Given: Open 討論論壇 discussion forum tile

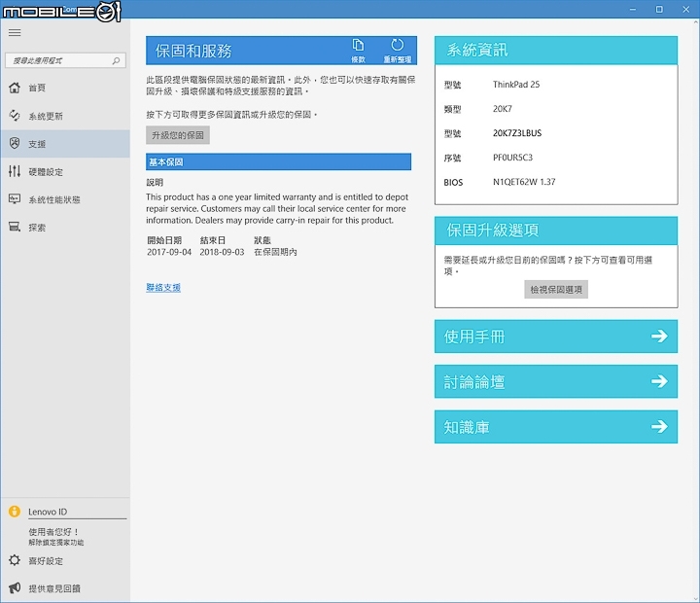Looking at the screenshot, I should click(556, 381).
